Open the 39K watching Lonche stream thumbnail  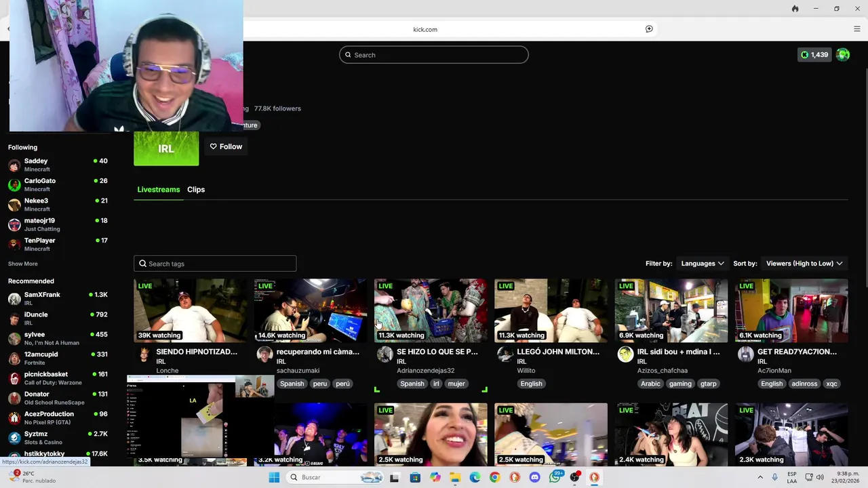coord(191,310)
